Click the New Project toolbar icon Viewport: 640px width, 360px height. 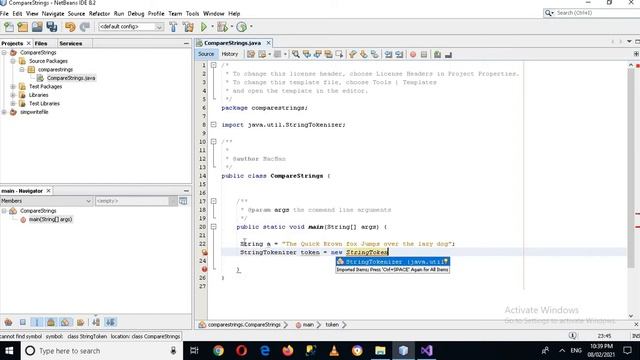(23, 27)
